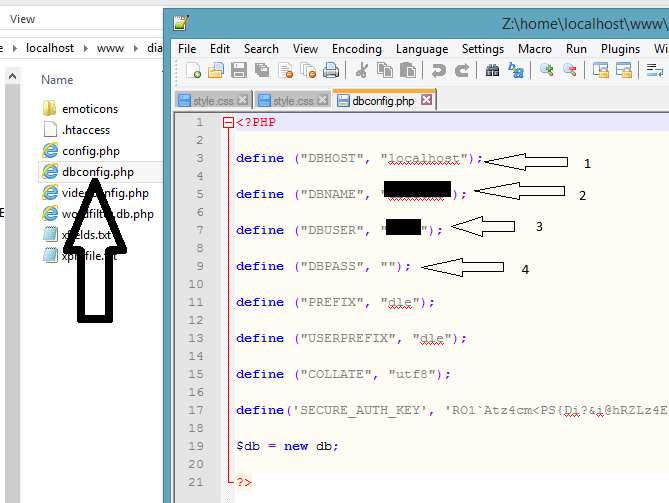Click the Zoom Out magnifier icon
Image resolution: width=669 pixels, height=503 pixels.
(570, 70)
